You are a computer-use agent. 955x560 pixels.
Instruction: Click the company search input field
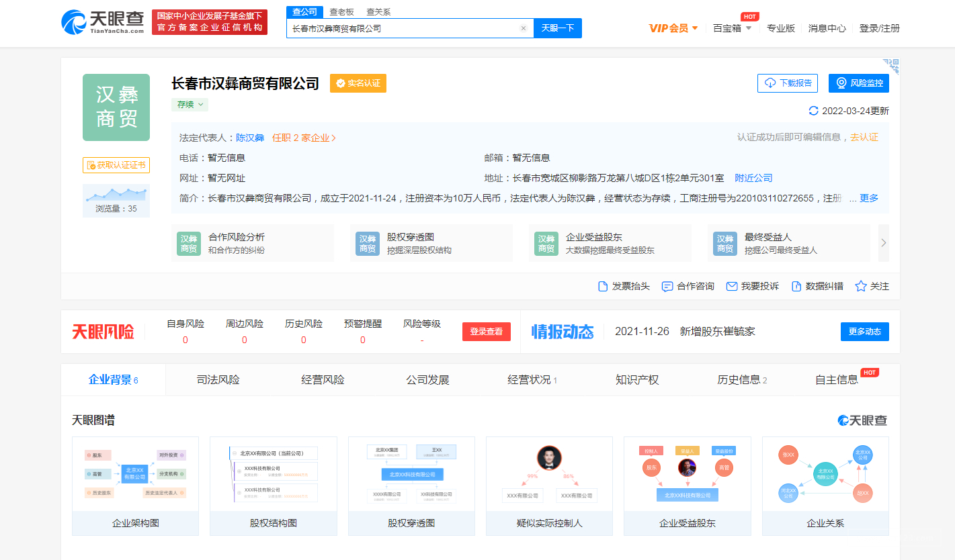click(x=403, y=28)
